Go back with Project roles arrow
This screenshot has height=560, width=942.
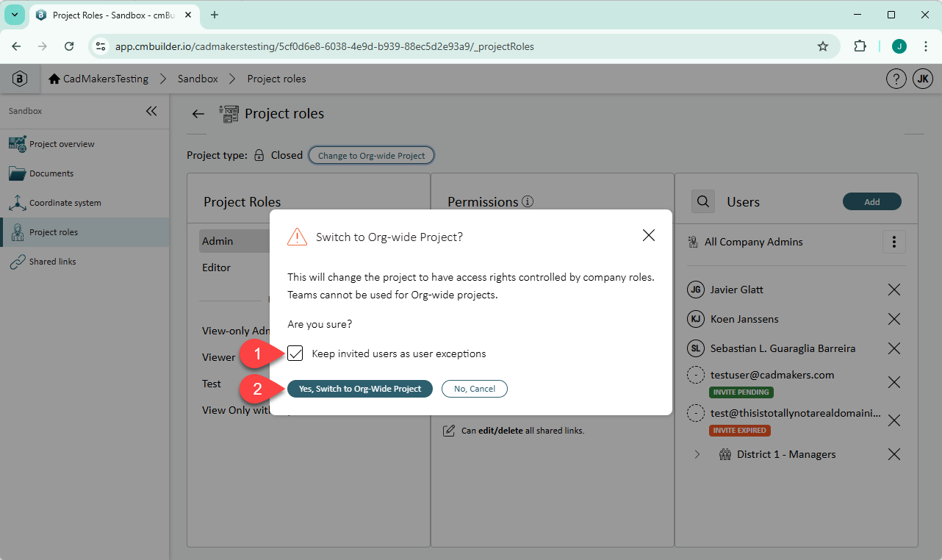click(198, 114)
